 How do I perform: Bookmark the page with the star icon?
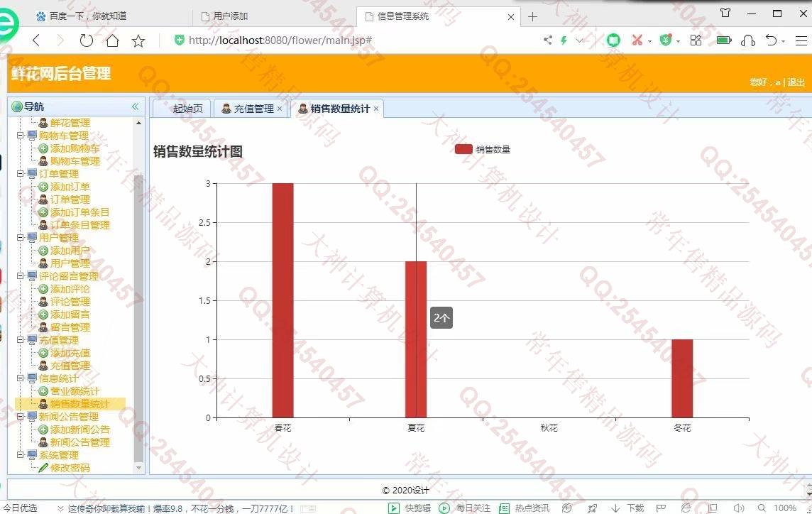tap(138, 41)
